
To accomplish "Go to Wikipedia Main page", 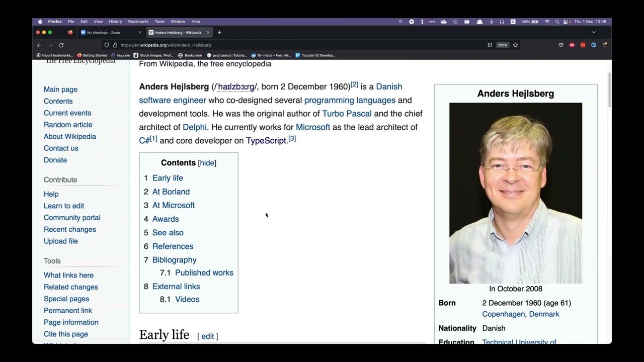I will coord(60,89).
